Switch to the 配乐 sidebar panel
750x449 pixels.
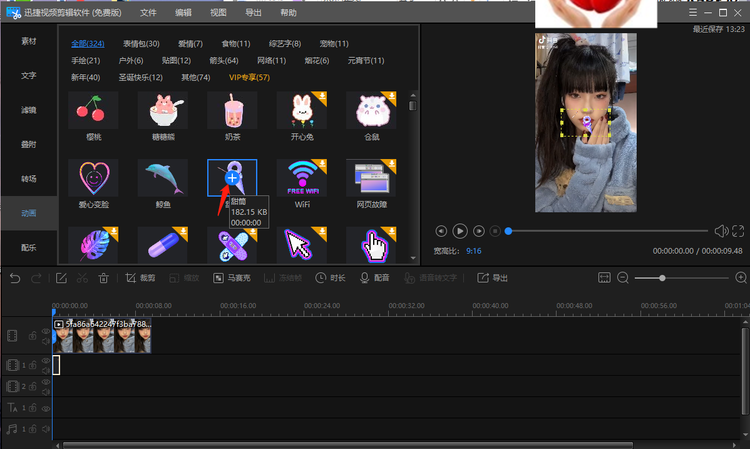click(29, 248)
